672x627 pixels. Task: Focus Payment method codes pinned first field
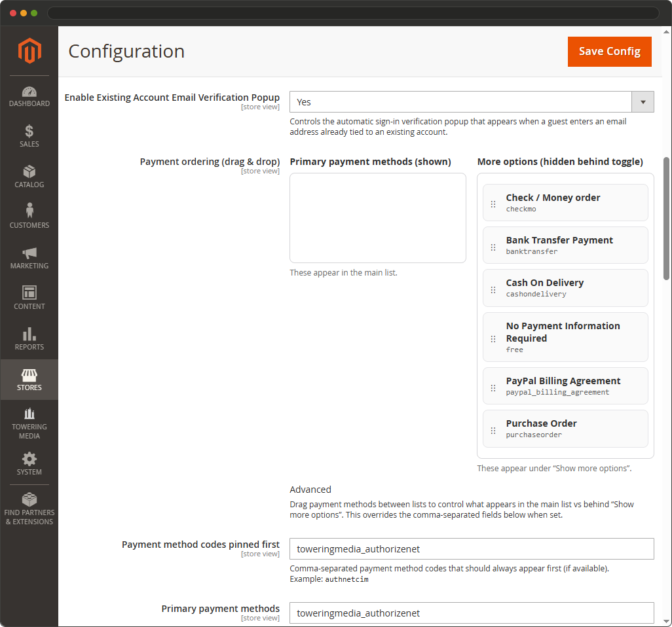[472, 548]
